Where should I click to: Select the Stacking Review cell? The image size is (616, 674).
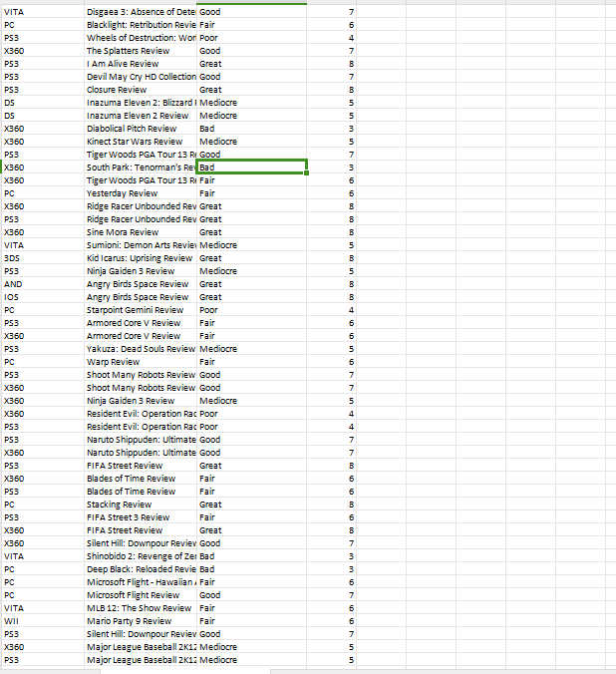point(141,505)
